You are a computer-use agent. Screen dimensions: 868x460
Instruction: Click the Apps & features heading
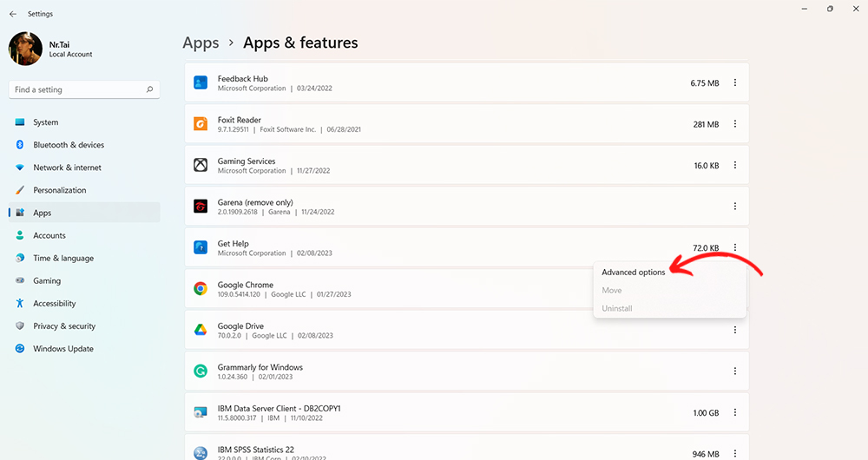tap(300, 43)
